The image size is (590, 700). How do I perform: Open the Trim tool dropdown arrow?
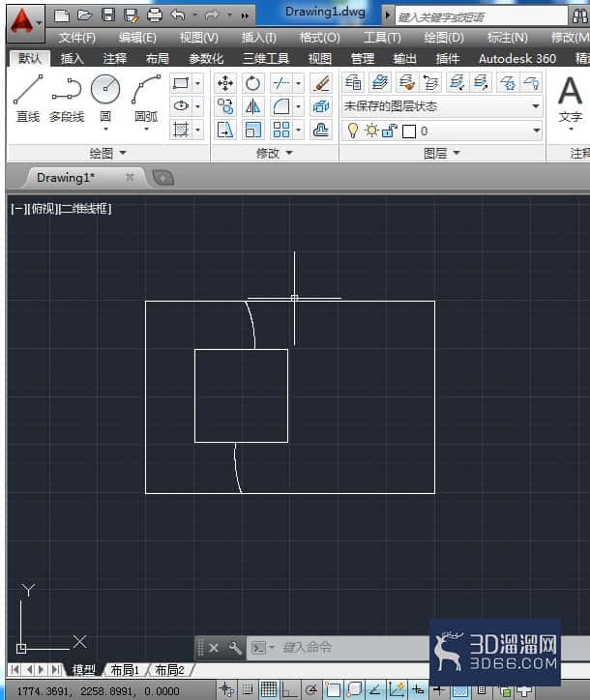[298, 83]
